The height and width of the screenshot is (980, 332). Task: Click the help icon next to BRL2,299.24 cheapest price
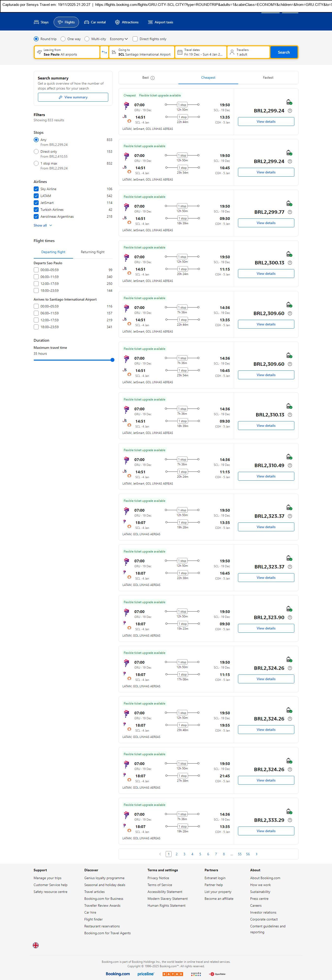290,111
